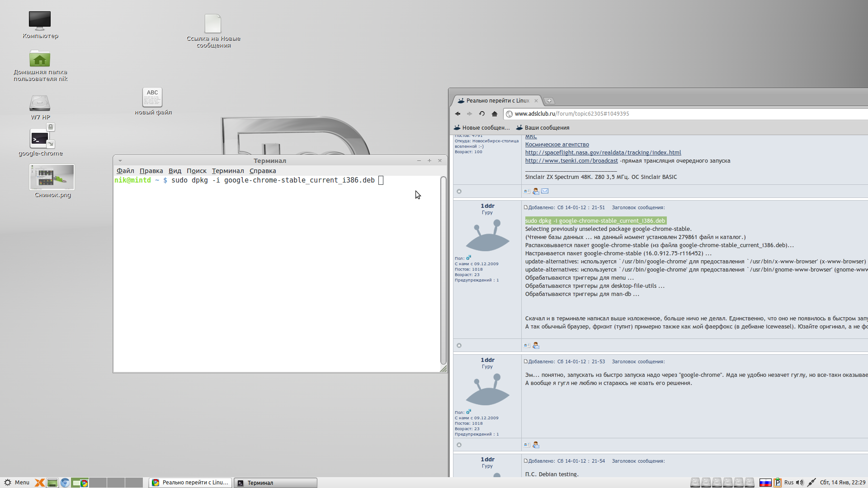Viewport: 868px width, 488px height.
Task: Select Ссылка на Новые сообщения desktop file
Action: coord(213,31)
